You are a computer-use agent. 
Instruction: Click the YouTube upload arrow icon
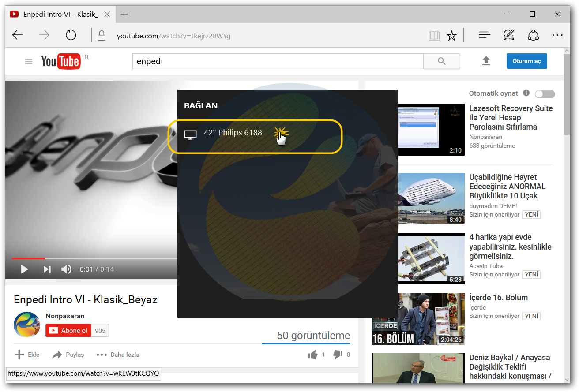[x=486, y=61]
